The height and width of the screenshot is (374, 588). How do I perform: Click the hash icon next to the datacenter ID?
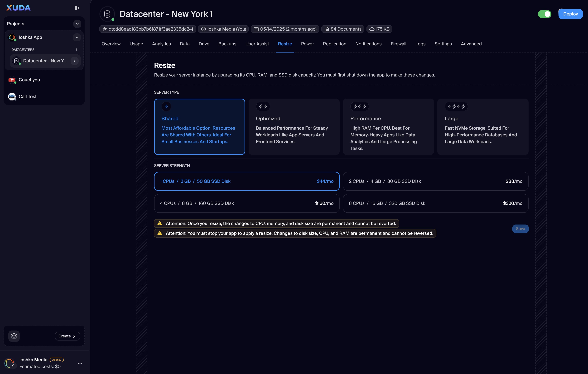(x=105, y=29)
